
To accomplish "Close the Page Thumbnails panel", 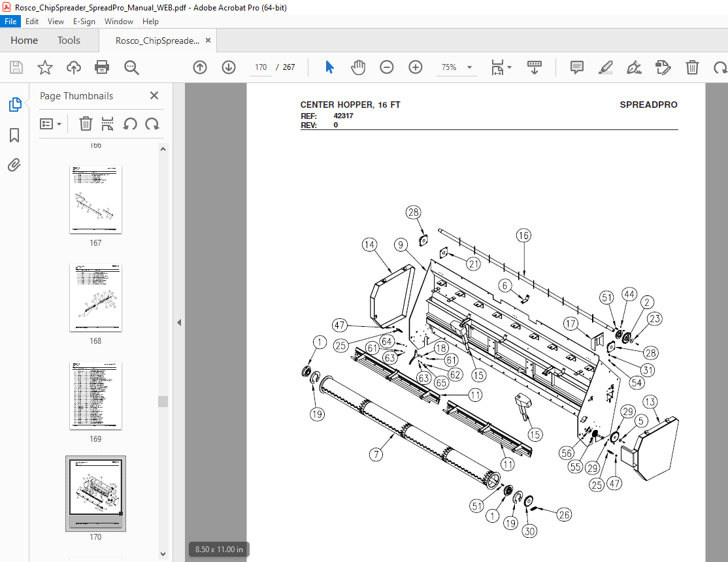I will (154, 95).
